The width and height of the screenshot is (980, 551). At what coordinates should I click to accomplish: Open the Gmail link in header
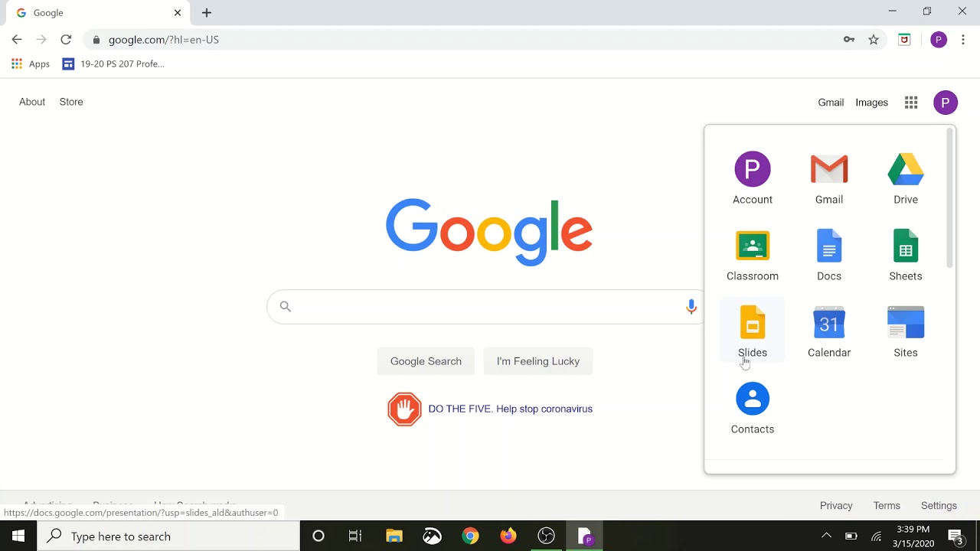(831, 103)
